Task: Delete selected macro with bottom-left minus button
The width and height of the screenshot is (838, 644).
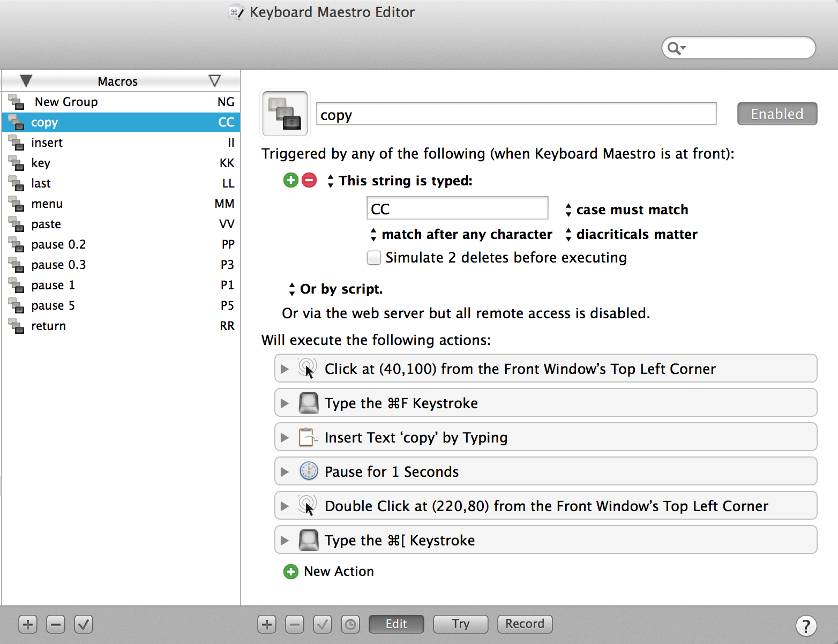Action: click(x=56, y=624)
